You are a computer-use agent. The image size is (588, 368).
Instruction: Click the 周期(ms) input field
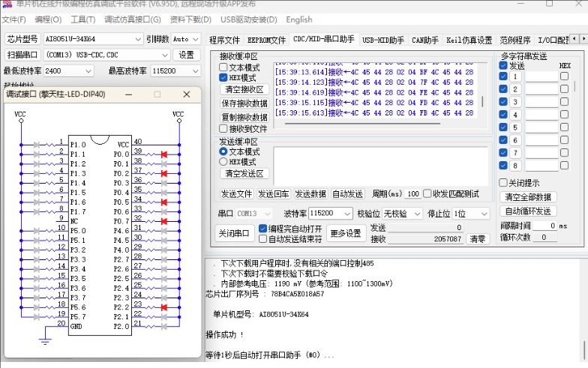tap(412, 193)
